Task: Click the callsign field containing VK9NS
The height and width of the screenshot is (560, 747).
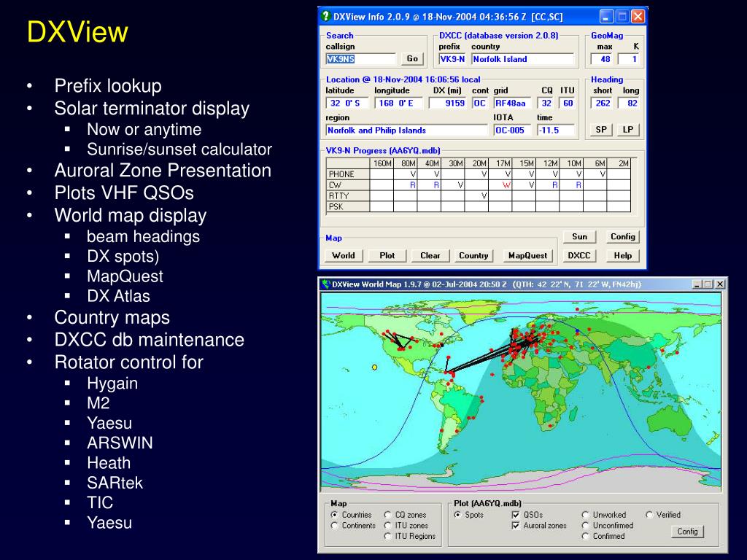Action: 360,59
